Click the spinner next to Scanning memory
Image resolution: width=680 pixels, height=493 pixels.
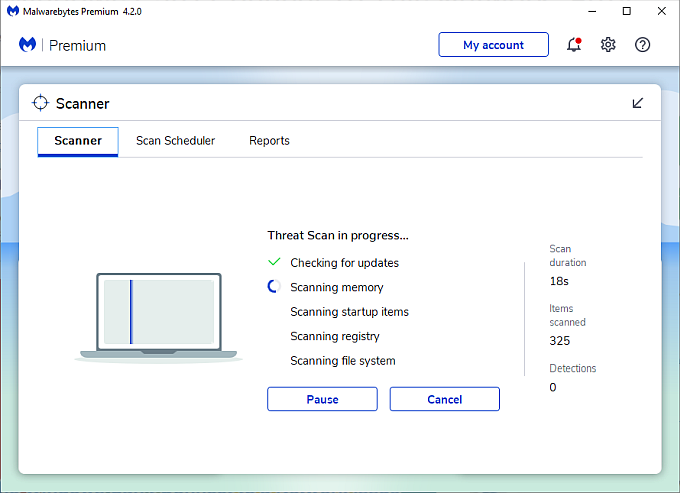[x=274, y=287]
